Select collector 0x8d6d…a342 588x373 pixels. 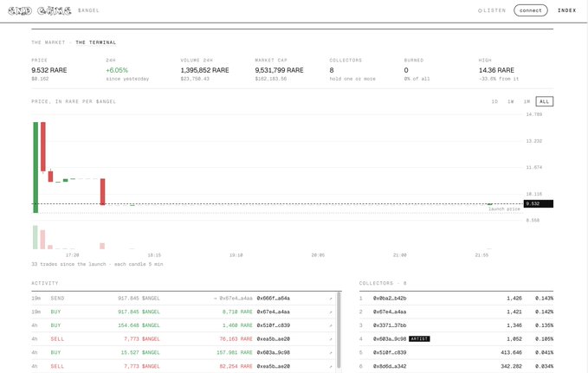coord(390,366)
